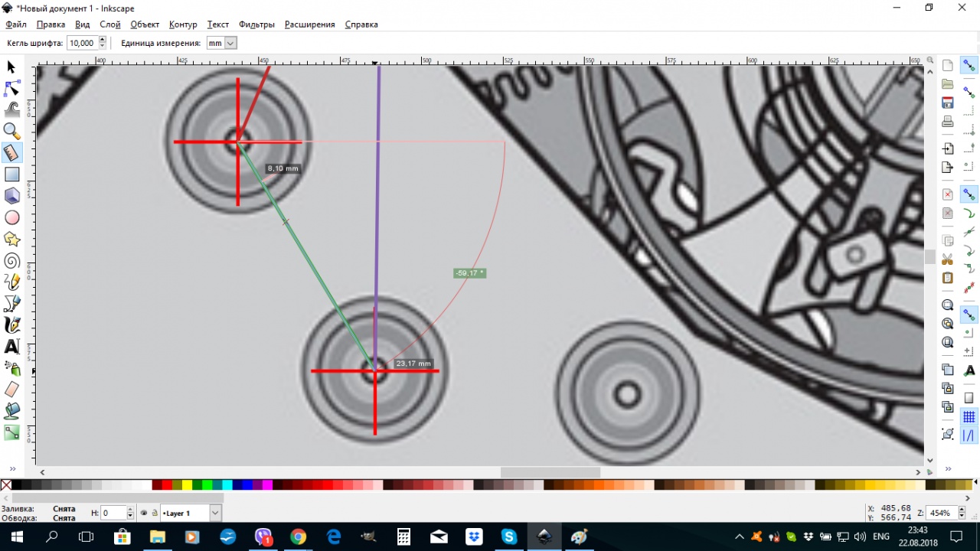This screenshot has width=980, height=551.
Task: Select the Eraser tool
Action: click(11, 390)
